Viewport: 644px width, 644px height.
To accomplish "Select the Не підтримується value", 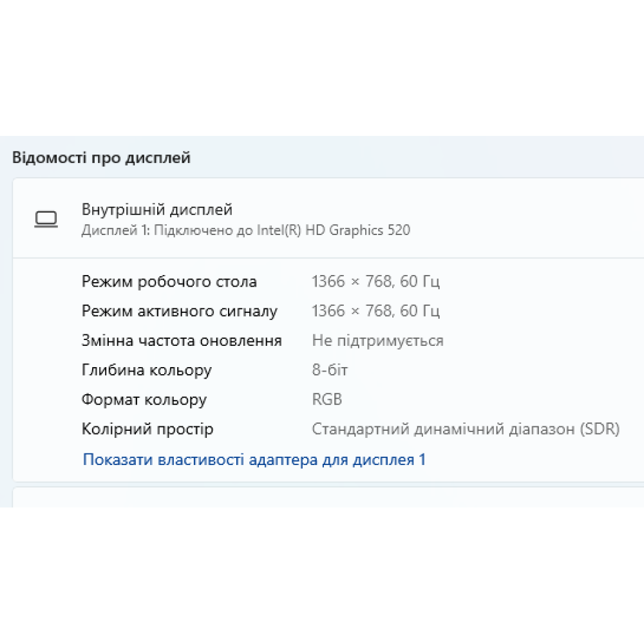I will [x=377, y=341].
